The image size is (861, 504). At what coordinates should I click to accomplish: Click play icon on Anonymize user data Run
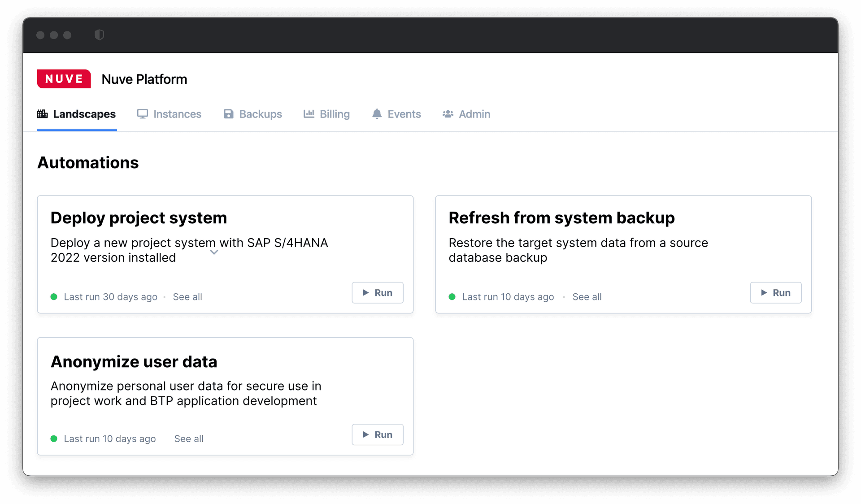366,434
